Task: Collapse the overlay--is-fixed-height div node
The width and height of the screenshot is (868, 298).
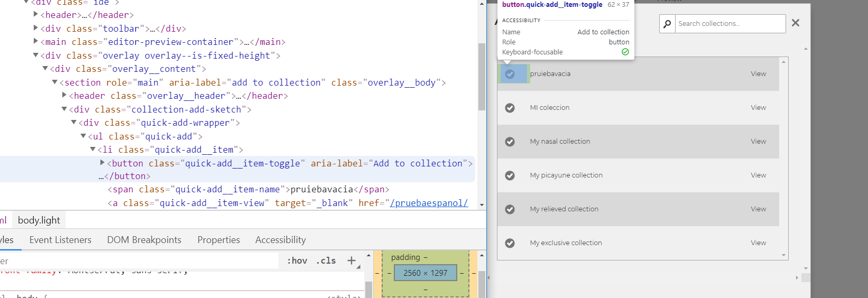Action: 35,54
